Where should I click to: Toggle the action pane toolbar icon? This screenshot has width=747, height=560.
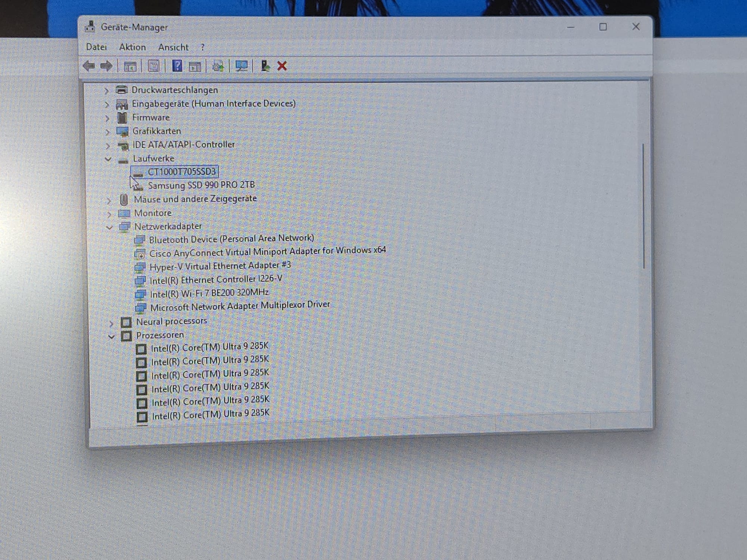click(x=195, y=66)
